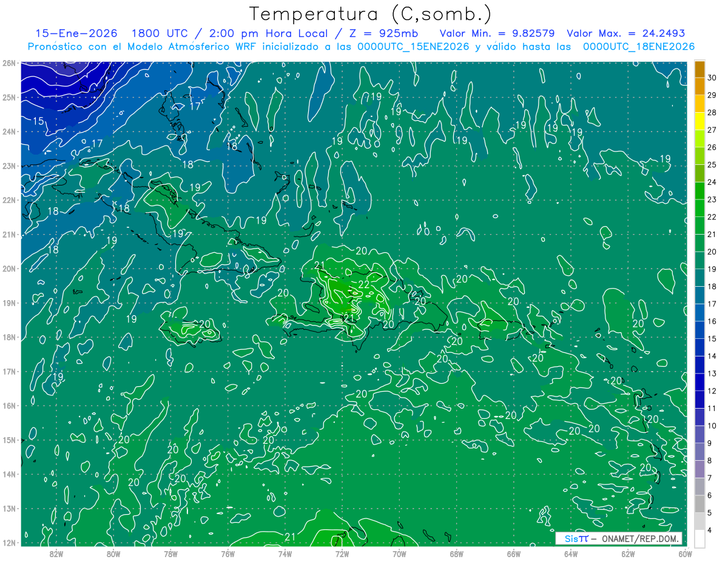
Task: Click the '18N' latitude label
Action: pos(9,337)
